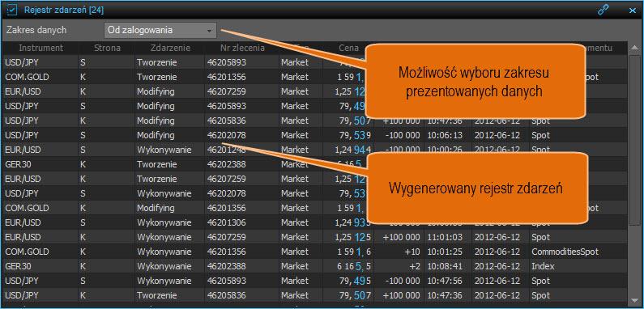Image resolution: width=644 pixels, height=309 pixels.
Task: Click Market in order 46201306 row
Action: click(x=295, y=222)
